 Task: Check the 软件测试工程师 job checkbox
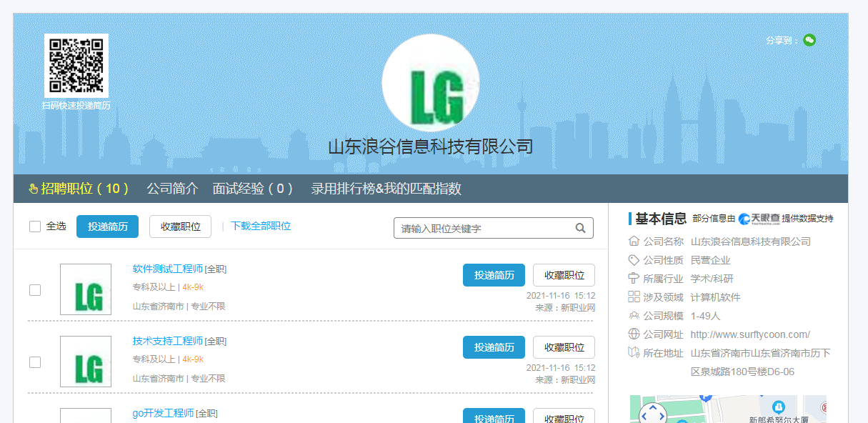click(35, 290)
